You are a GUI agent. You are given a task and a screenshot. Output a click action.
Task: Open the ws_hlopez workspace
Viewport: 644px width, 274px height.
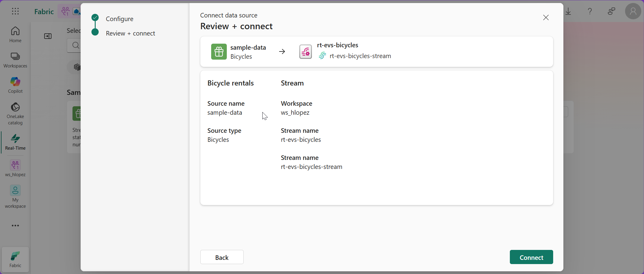click(15, 168)
